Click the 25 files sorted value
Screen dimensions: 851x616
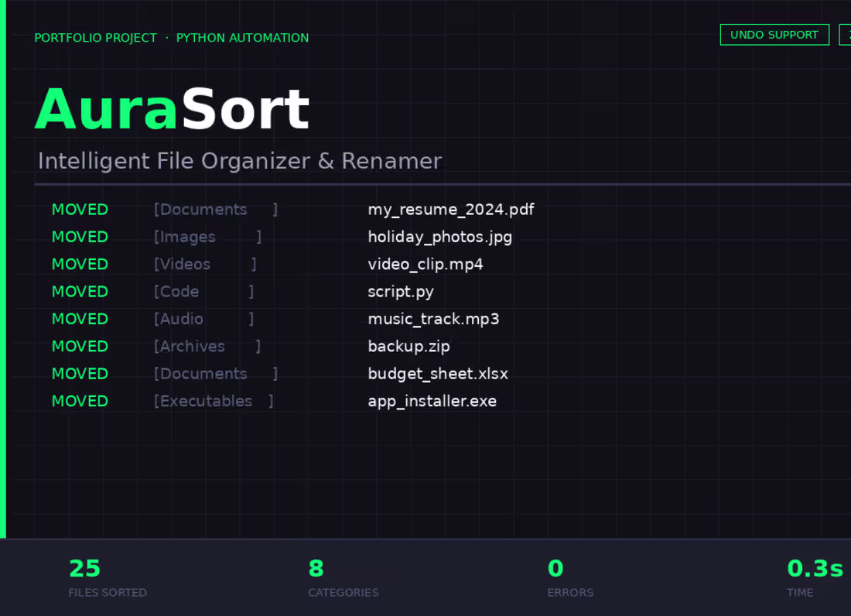pyautogui.click(x=84, y=569)
